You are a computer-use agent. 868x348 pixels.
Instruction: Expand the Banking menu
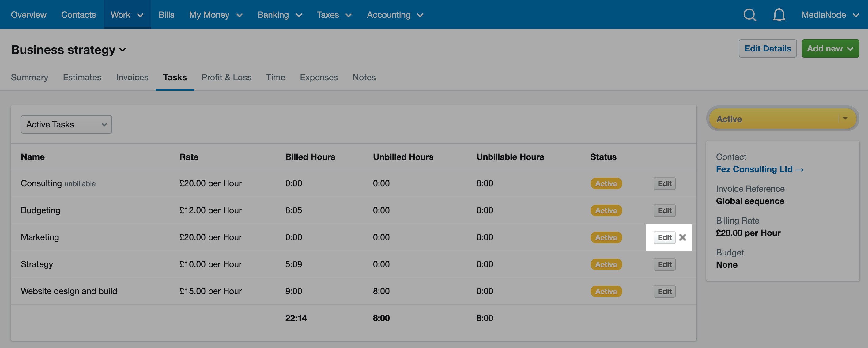(x=280, y=15)
